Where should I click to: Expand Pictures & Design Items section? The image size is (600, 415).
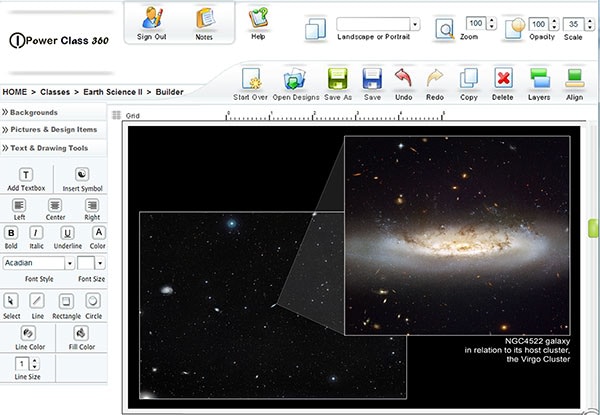pyautogui.click(x=54, y=130)
